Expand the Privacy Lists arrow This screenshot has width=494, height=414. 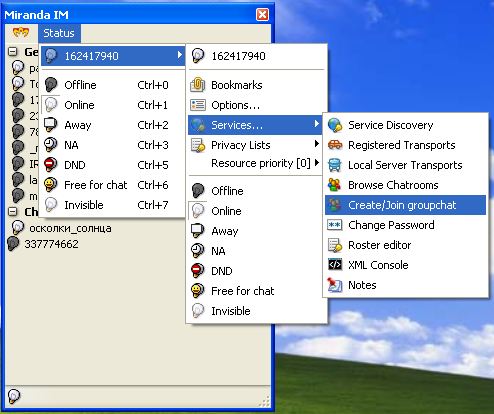point(316,144)
